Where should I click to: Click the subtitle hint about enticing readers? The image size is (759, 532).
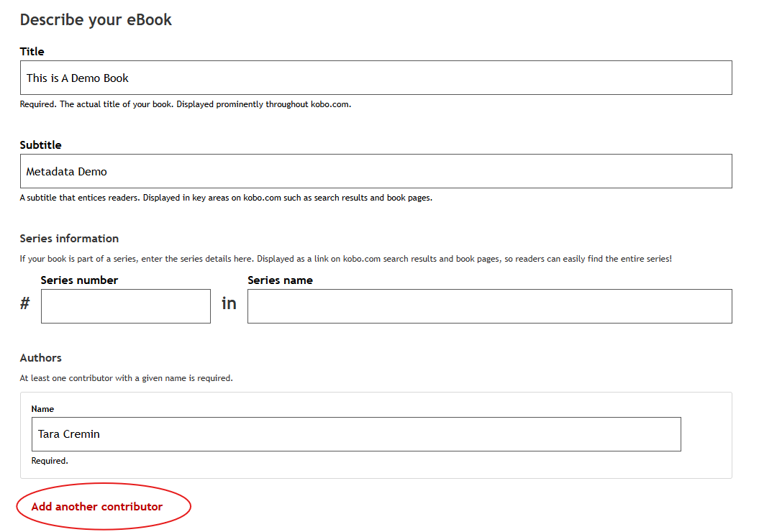coord(226,198)
